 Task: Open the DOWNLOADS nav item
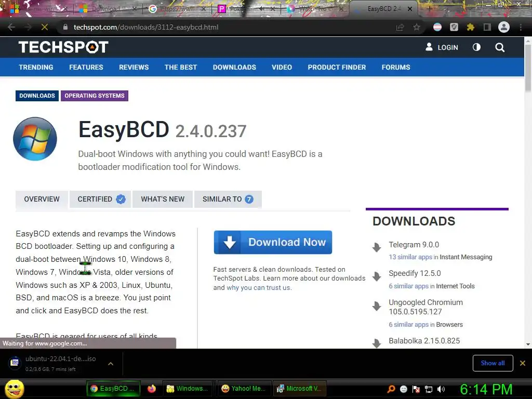coord(234,67)
